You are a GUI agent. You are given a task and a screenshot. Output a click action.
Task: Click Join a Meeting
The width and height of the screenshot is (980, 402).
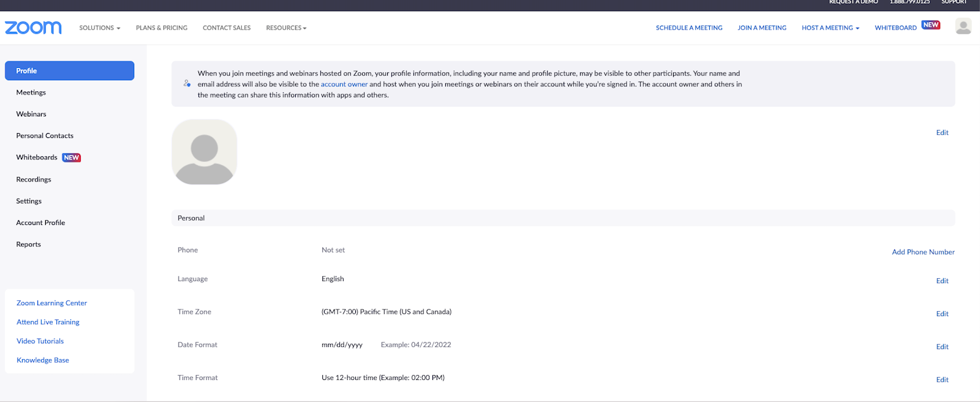[762, 28]
